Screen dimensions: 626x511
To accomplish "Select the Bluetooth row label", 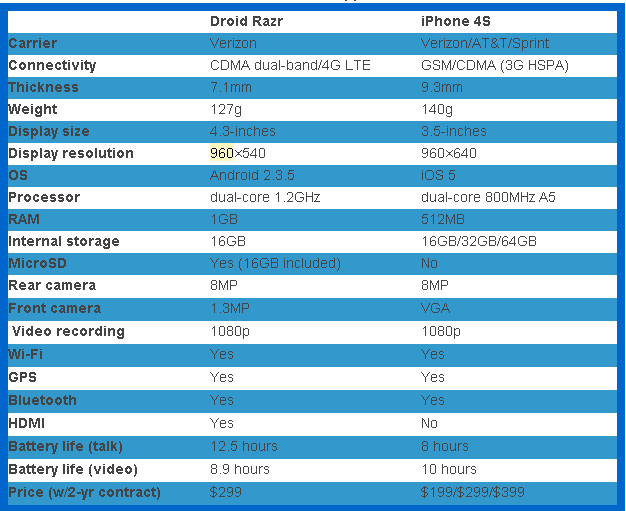I will (x=42, y=400).
